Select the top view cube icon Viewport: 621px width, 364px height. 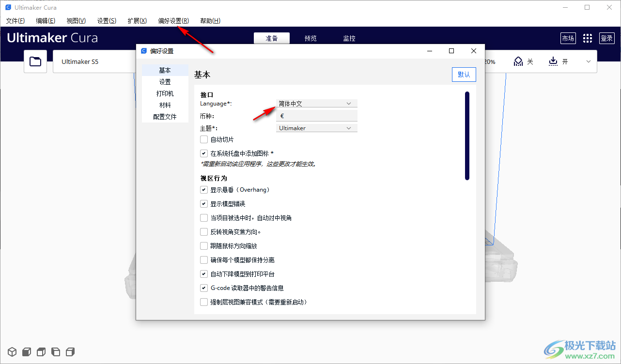click(x=41, y=351)
